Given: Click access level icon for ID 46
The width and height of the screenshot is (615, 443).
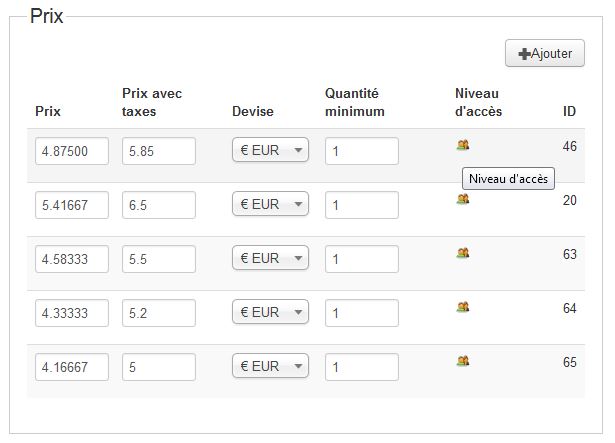Looking at the screenshot, I should point(463,145).
